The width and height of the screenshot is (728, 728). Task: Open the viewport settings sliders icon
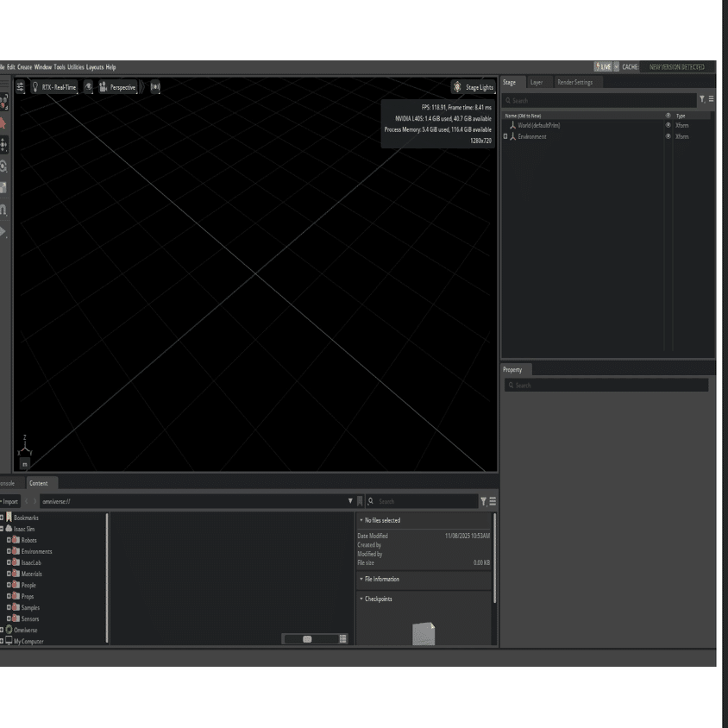[20, 87]
